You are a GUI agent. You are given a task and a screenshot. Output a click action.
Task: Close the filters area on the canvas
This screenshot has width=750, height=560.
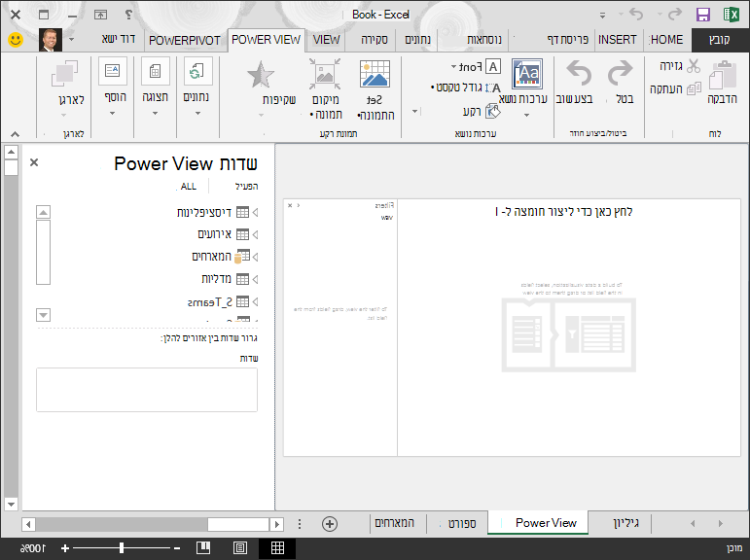click(290, 205)
